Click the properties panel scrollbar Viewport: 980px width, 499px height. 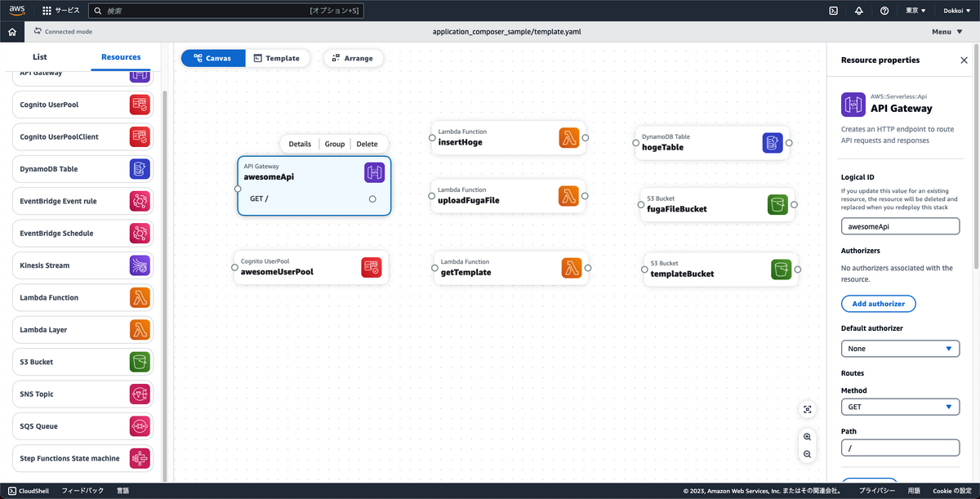tap(976, 155)
